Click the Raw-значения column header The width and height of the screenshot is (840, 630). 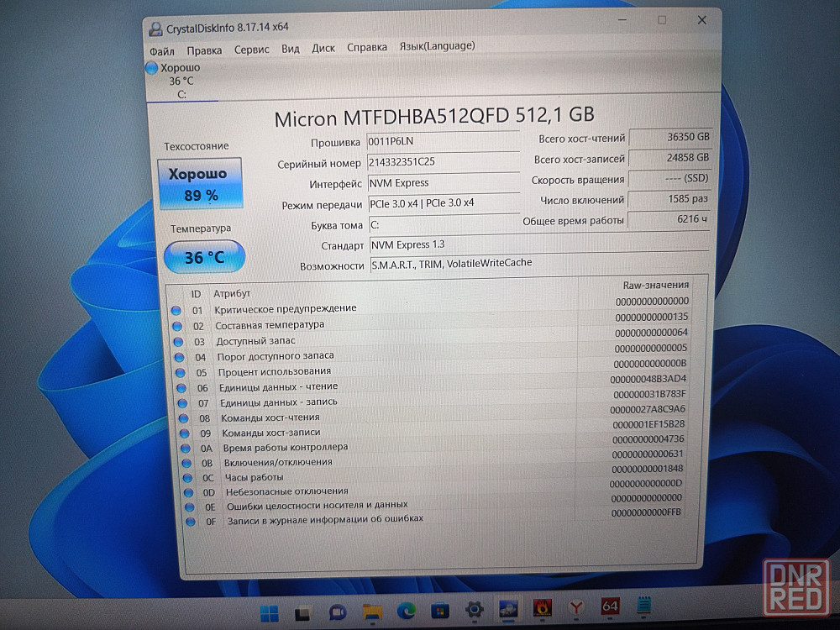(656, 285)
